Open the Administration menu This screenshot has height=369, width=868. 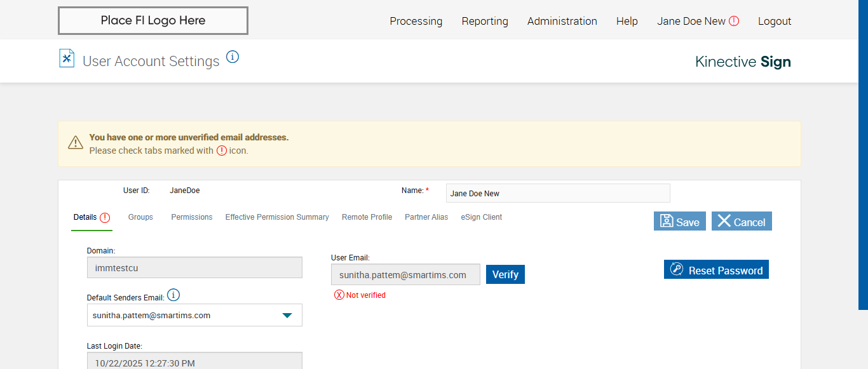(562, 21)
